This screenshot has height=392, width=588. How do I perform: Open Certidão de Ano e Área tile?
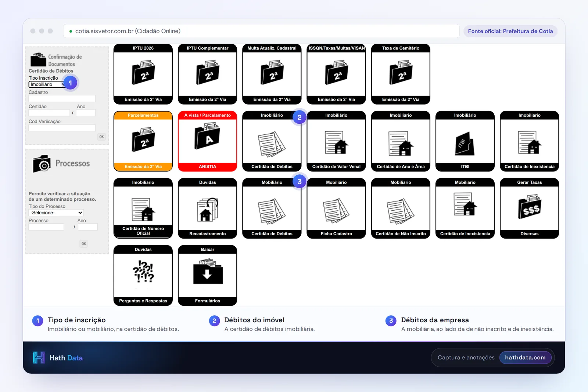click(x=401, y=141)
